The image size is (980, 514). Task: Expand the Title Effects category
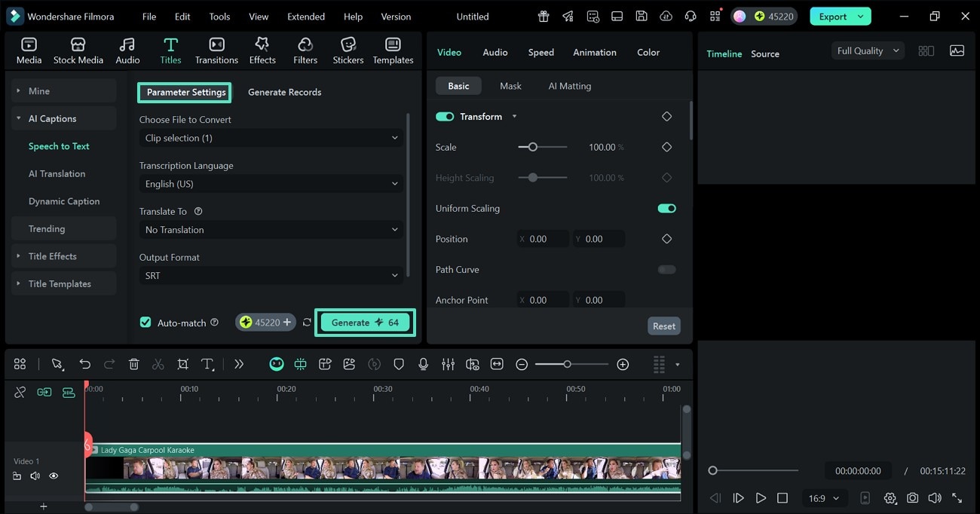[x=64, y=256]
